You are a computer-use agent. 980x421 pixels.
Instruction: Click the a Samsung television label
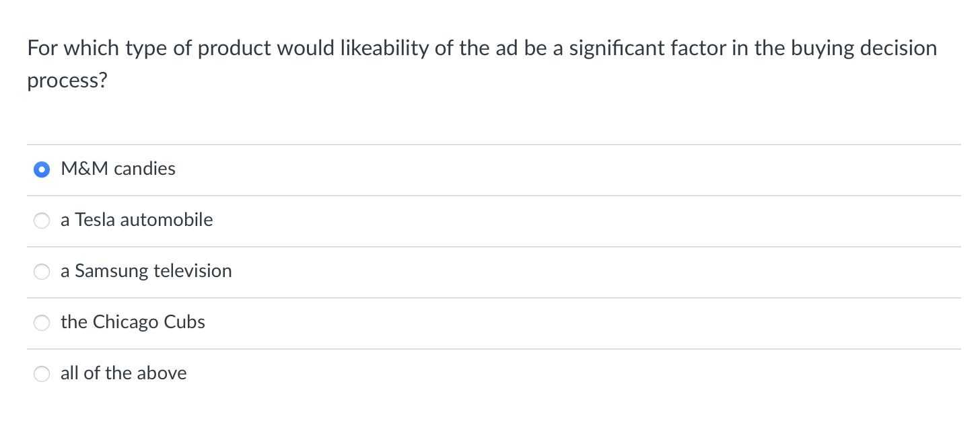(x=146, y=271)
